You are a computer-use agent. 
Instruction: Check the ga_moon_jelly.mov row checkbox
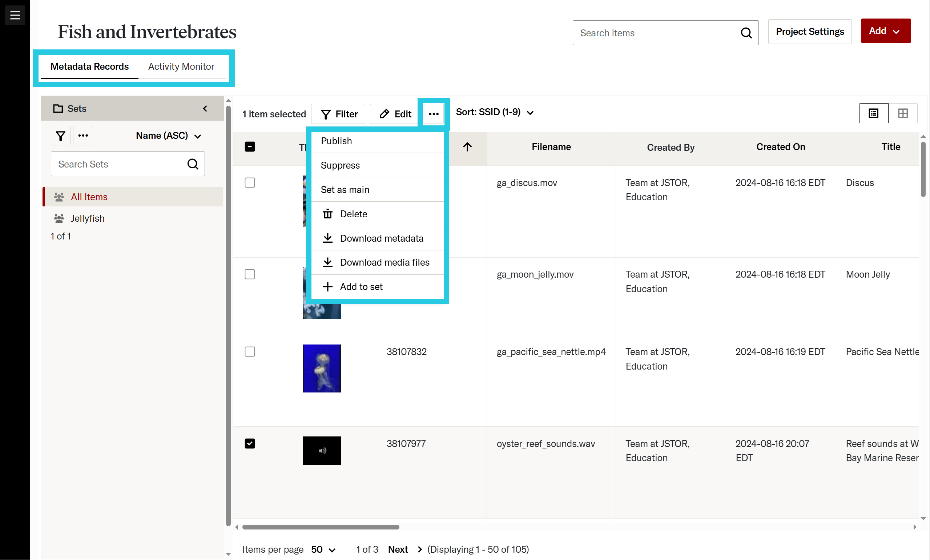coord(250,274)
